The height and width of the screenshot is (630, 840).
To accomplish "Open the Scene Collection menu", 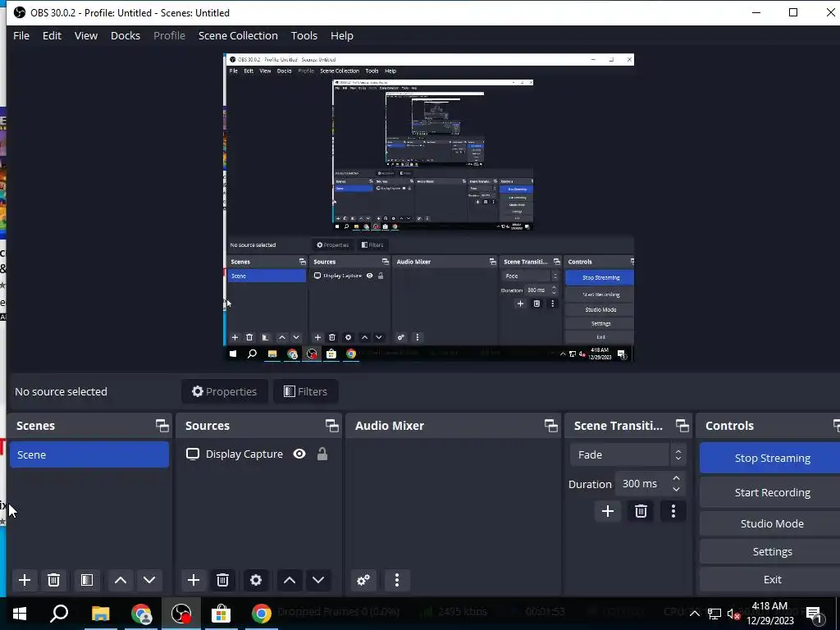I will click(239, 36).
